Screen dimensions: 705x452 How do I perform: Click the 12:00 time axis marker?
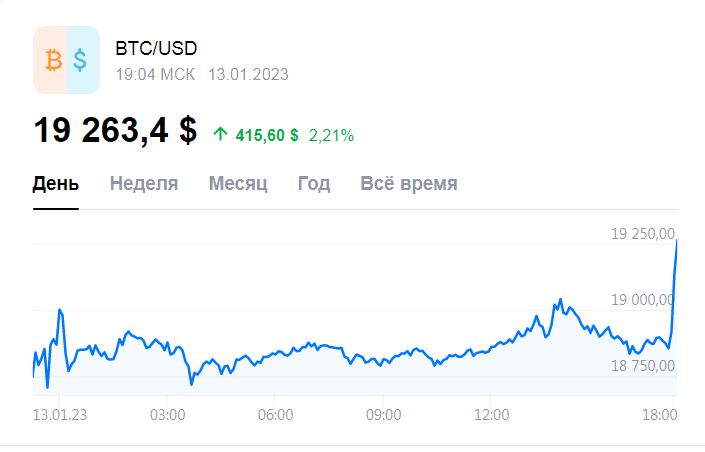(491, 414)
